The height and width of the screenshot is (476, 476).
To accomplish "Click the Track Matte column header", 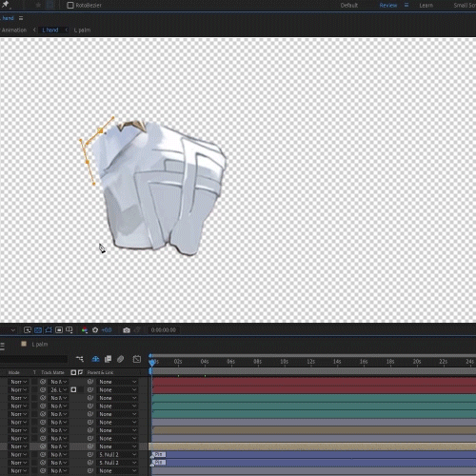I will pyautogui.click(x=52, y=372).
